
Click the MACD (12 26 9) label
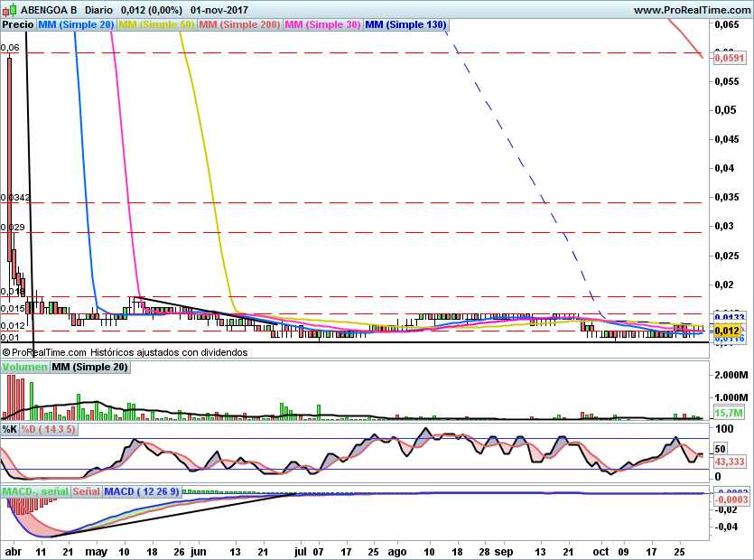click(x=142, y=491)
